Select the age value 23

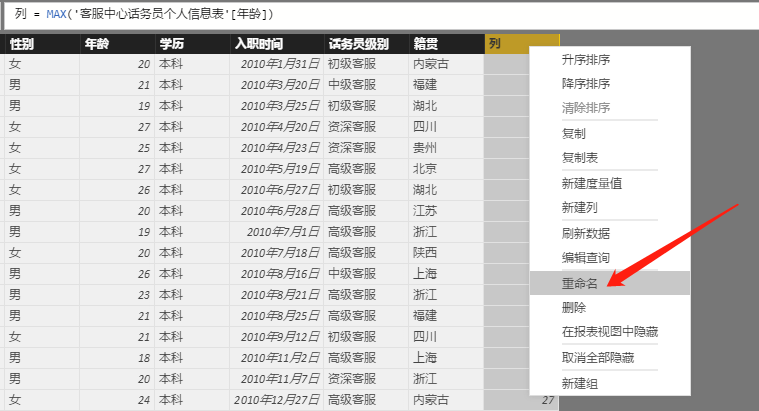tap(144, 295)
